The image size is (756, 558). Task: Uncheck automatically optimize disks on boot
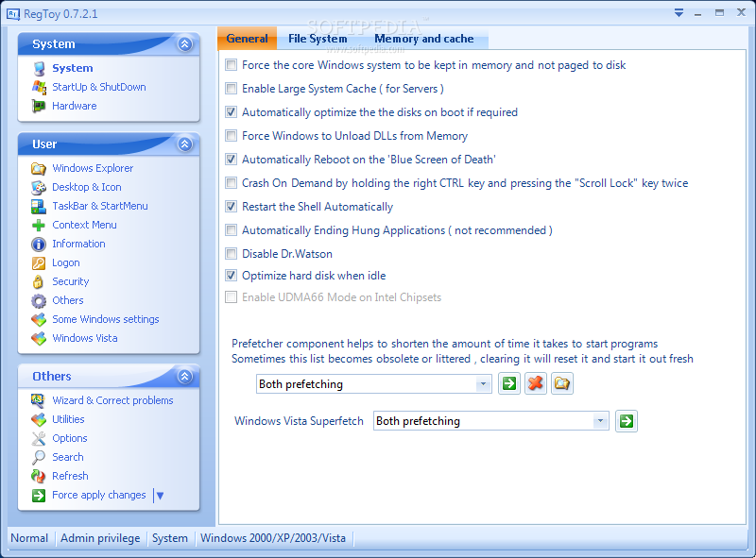232,111
